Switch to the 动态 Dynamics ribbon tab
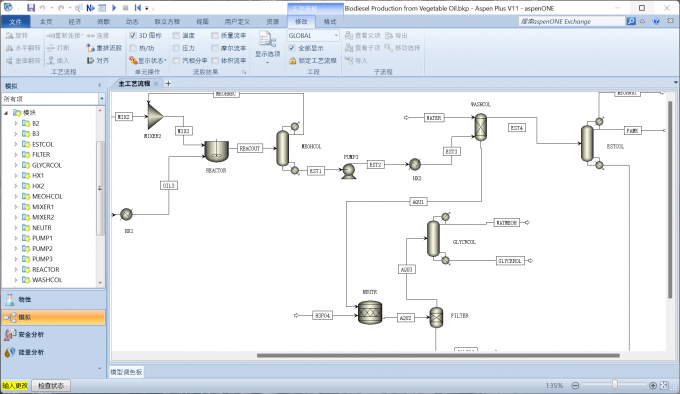Viewport: 680px width, 394px height. pyautogui.click(x=132, y=22)
